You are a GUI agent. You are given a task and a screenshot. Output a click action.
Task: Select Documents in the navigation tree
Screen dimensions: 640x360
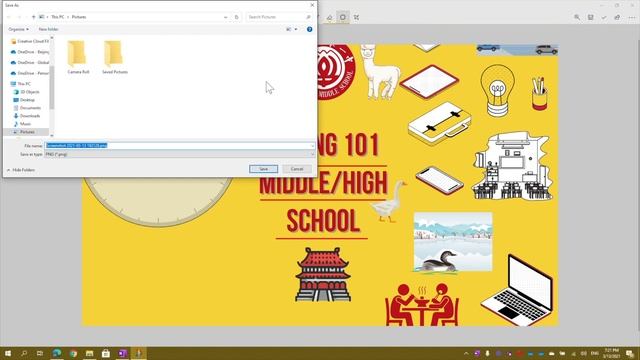pyautogui.click(x=27, y=108)
